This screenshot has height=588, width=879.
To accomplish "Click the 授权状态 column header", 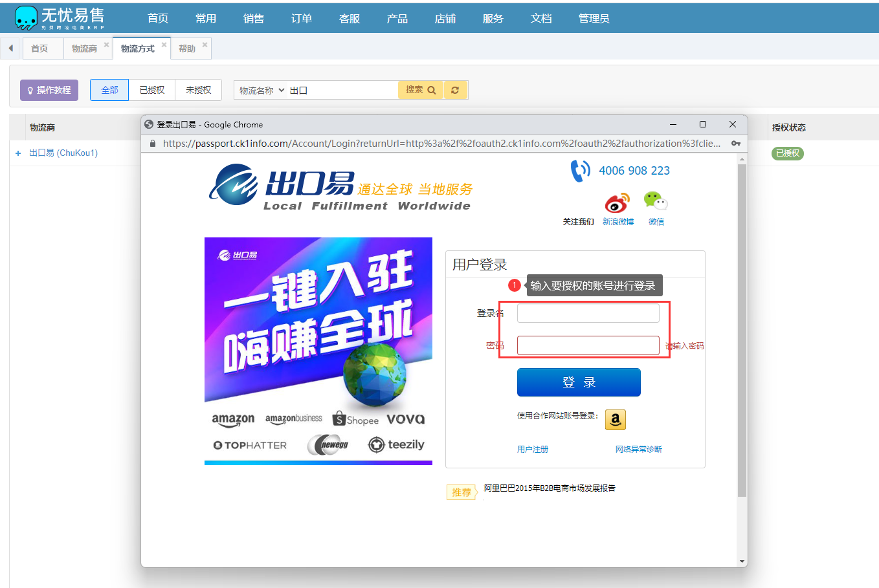I will pyautogui.click(x=788, y=127).
